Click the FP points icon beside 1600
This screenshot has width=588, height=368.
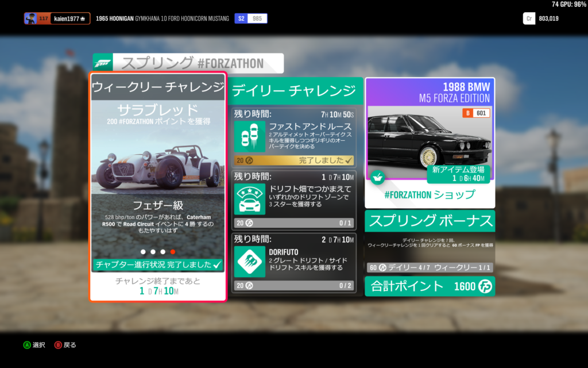(485, 286)
